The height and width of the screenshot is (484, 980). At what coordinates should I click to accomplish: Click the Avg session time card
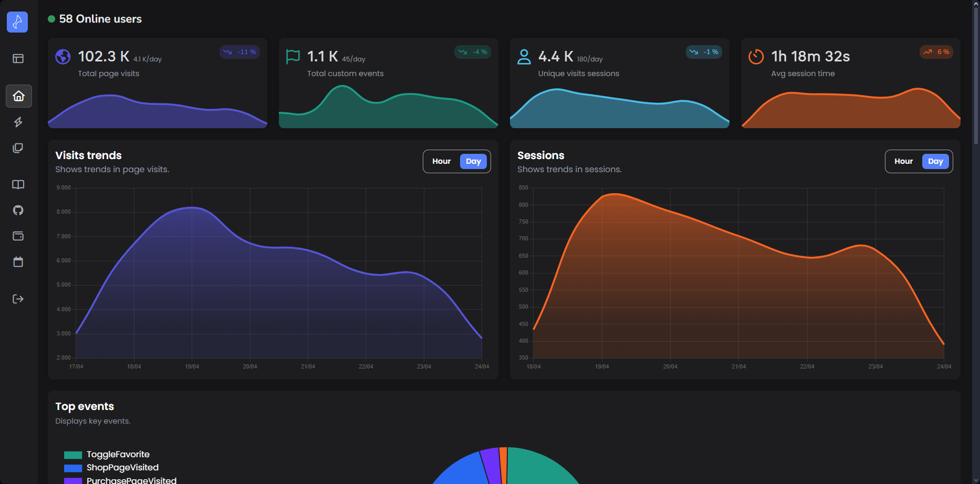[x=850, y=83]
